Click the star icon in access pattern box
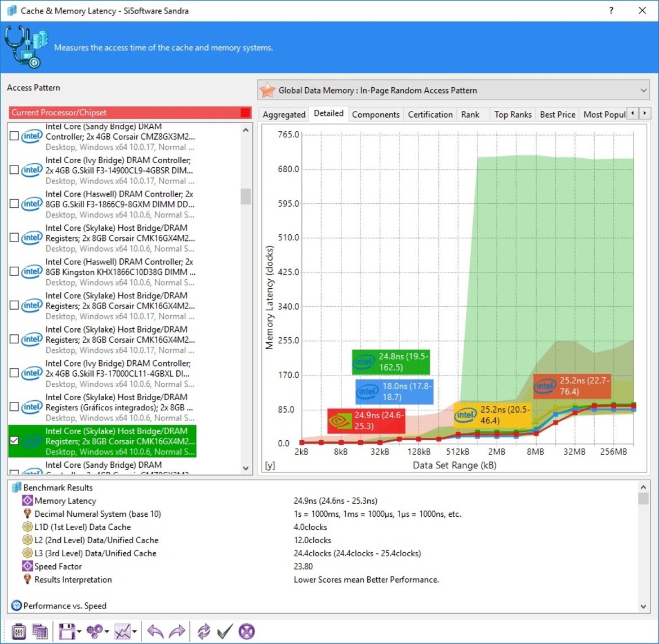Viewport: 659px width, 644px height. click(x=268, y=90)
